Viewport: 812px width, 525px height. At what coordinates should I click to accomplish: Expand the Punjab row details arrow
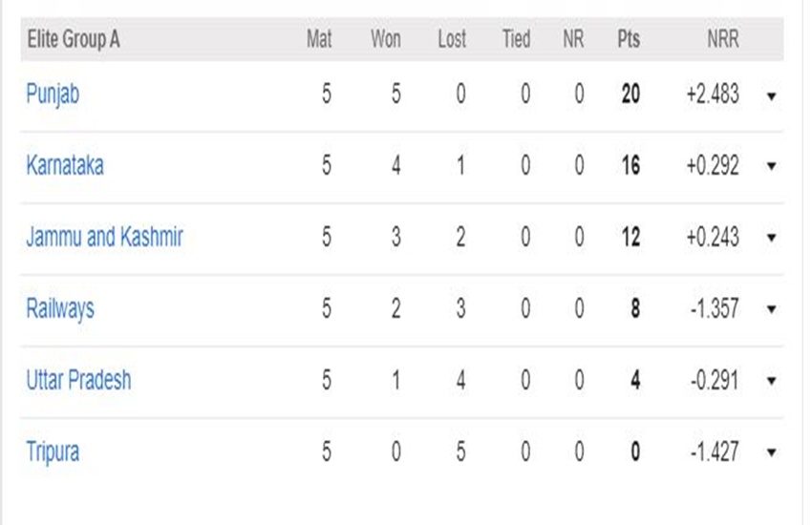pyautogui.click(x=772, y=95)
